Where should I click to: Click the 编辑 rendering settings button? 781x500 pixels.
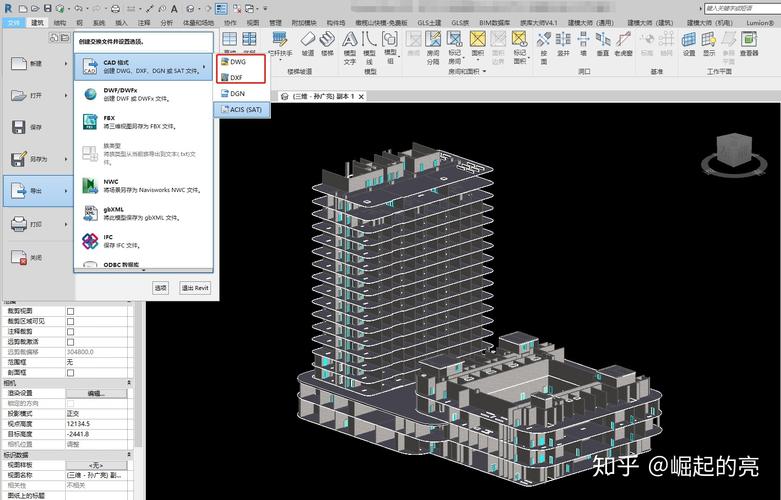coord(96,393)
